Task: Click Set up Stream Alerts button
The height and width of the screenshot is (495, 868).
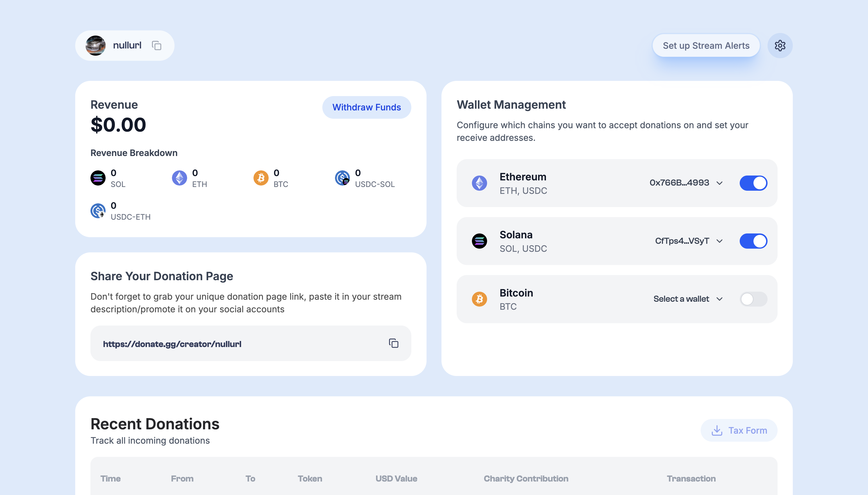Action: pos(706,46)
